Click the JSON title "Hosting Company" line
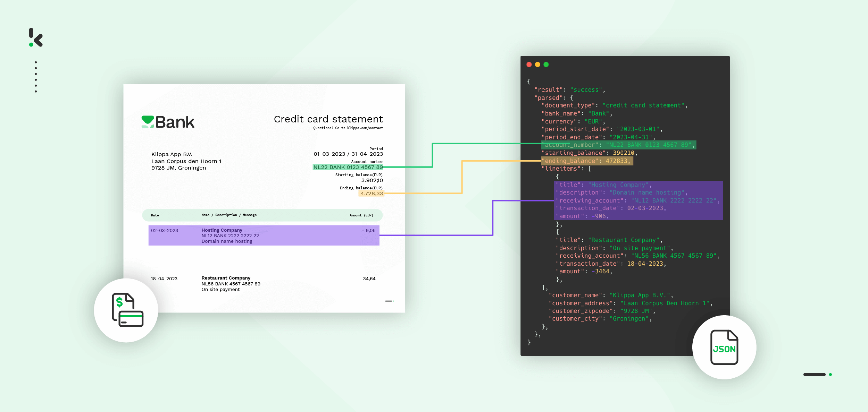Viewport: 868px width, 412px height. click(x=604, y=185)
